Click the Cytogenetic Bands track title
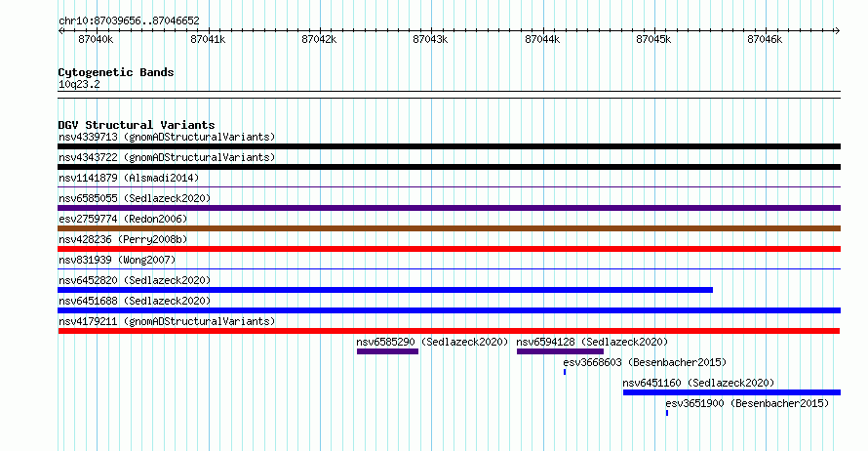 [116, 72]
